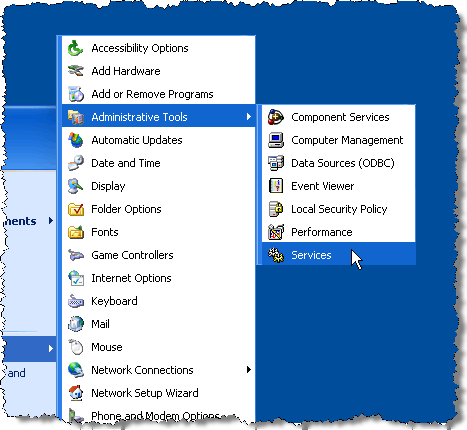The width and height of the screenshot is (467, 430).
Task: Click the Add Hardware icon
Action: pyautogui.click(x=76, y=71)
